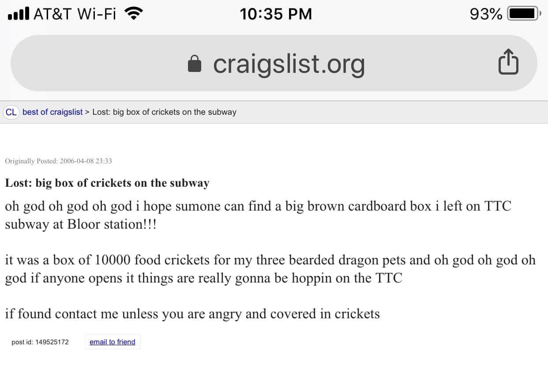Image resolution: width=548 pixels, height=392 pixels.
Task: Click the paragraph mentioning Bloor station
Action: pos(258,215)
